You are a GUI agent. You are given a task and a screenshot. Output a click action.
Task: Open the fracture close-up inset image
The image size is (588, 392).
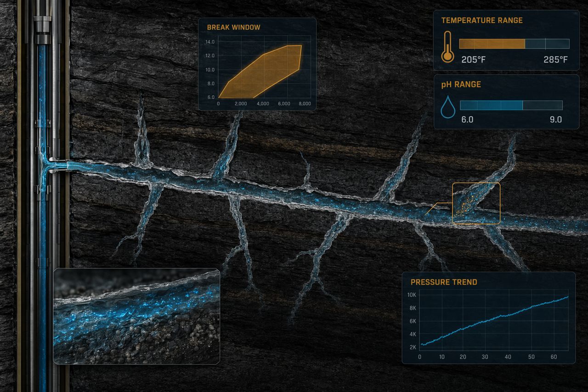point(136,316)
